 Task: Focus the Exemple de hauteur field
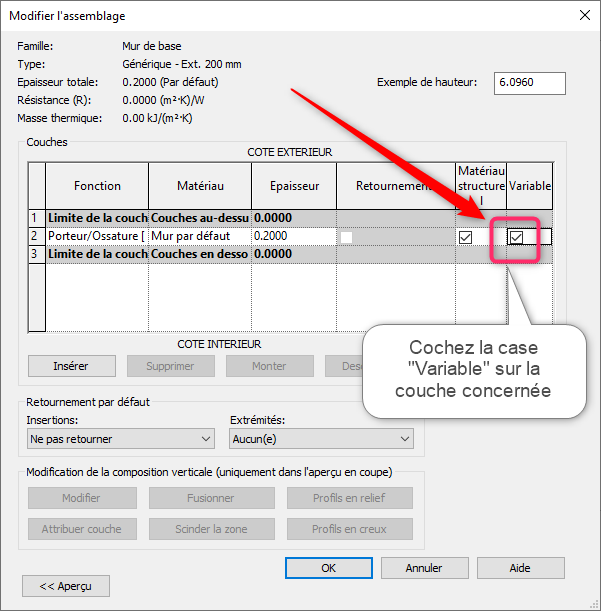coord(529,83)
